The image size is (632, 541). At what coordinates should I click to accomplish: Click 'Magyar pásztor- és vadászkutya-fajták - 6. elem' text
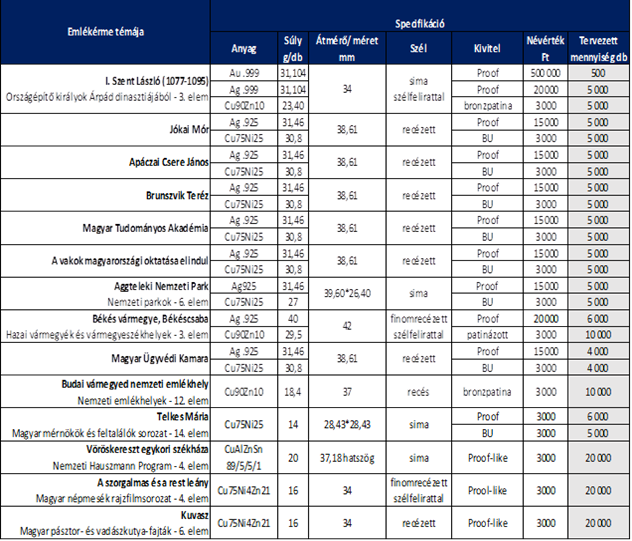(x=114, y=531)
